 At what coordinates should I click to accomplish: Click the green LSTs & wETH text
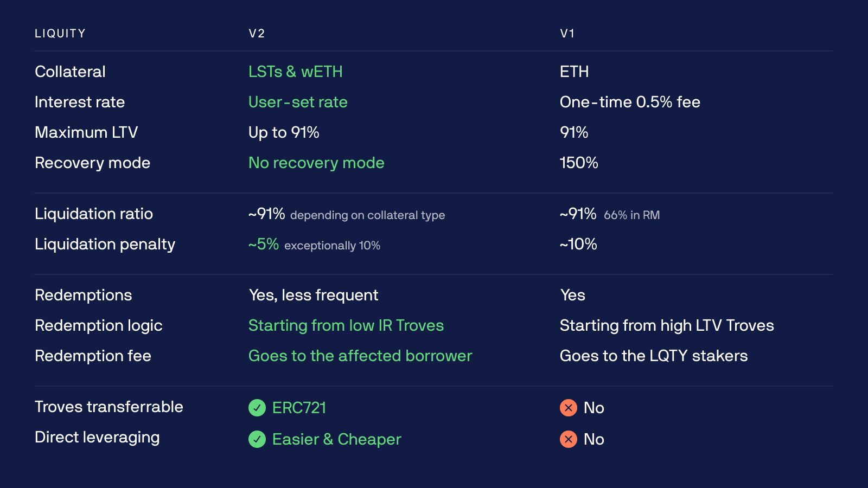296,72
